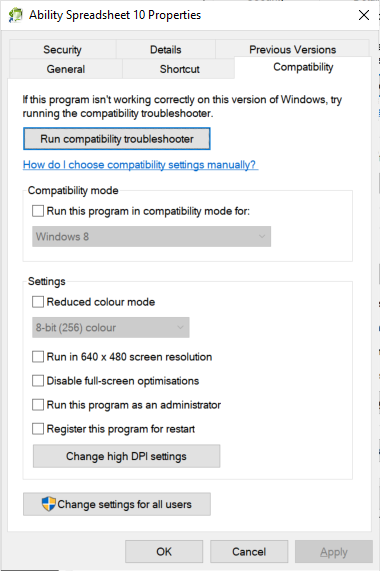Click the shield icon on all-users button
This screenshot has height=571, width=380.
48,504
